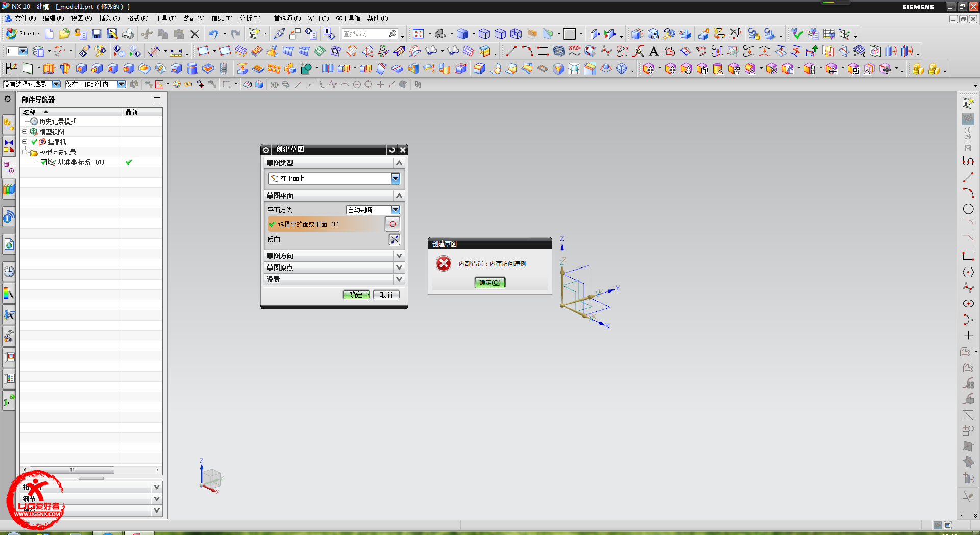980x535 pixels.
Task: Undo the last action
Action: point(213,34)
